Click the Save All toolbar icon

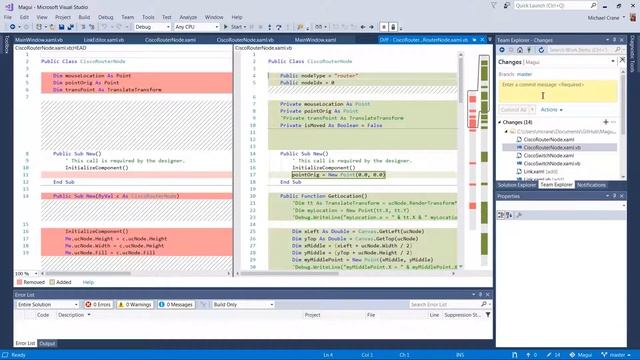click(71, 27)
